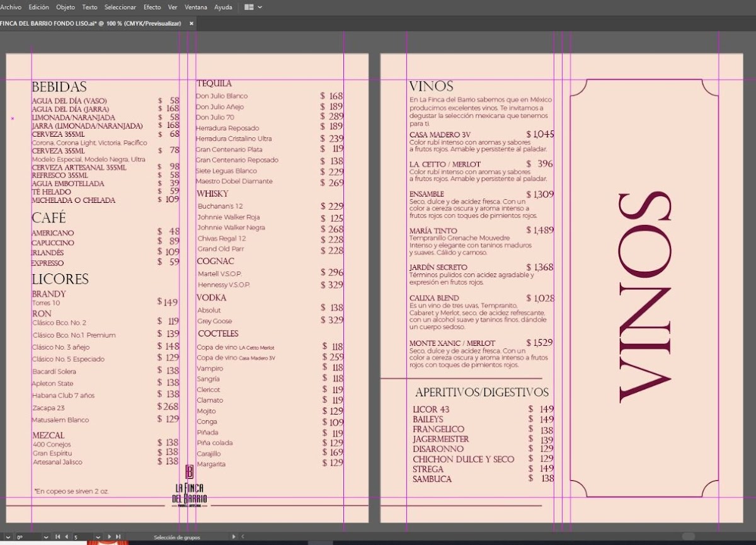This screenshot has width=756, height=545.
Task: Open the Seleccionar menu
Action: pos(120,7)
